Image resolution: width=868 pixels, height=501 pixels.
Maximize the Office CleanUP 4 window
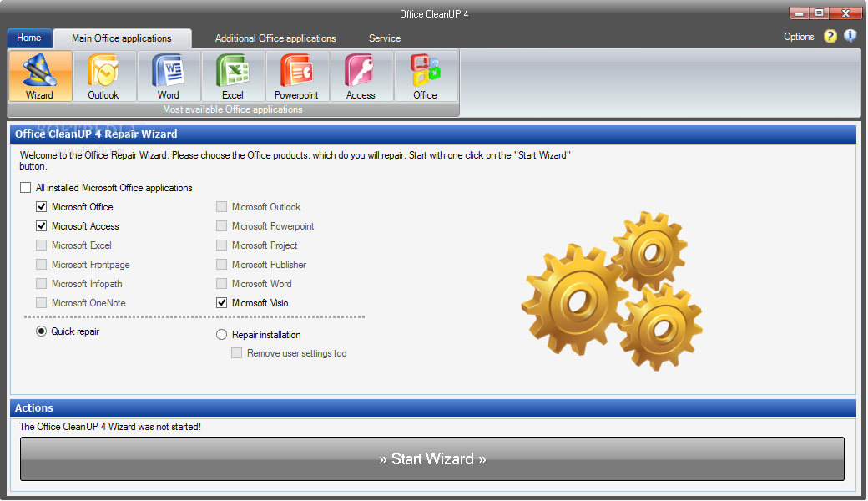click(819, 13)
